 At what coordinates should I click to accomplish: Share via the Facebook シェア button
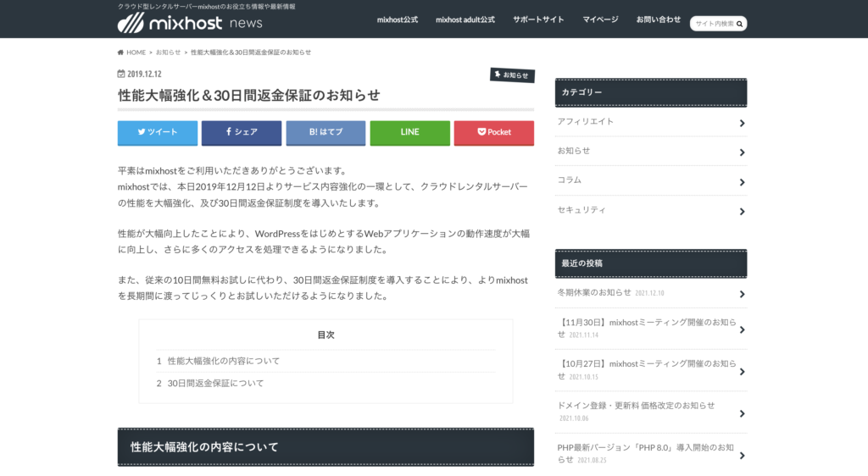(x=242, y=133)
